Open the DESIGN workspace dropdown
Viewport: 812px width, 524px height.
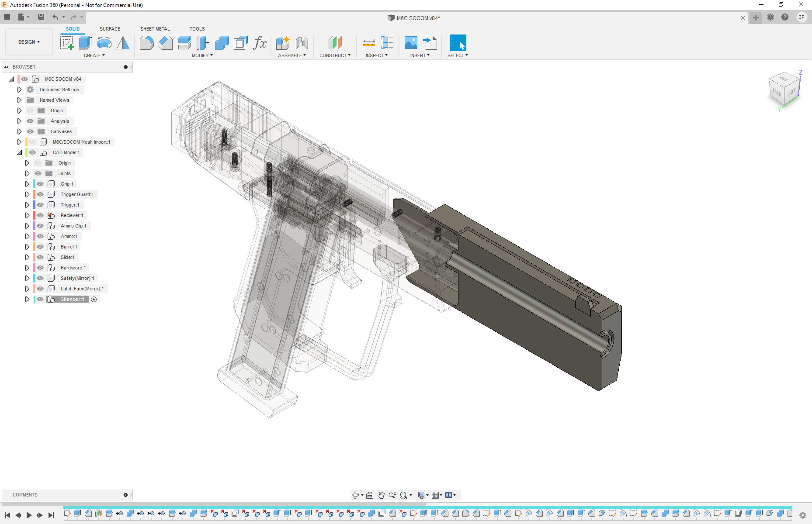pyautogui.click(x=29, y=42)
